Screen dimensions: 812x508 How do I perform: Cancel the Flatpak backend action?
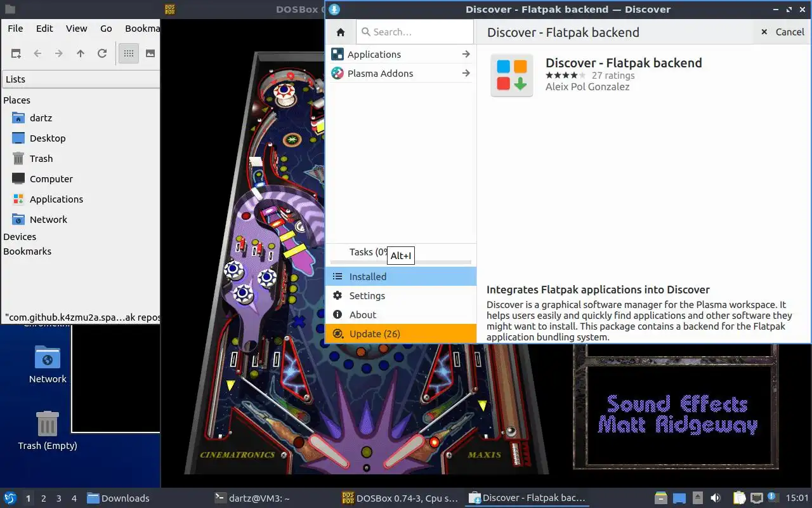pyautogui.click(x=782, y=32)
